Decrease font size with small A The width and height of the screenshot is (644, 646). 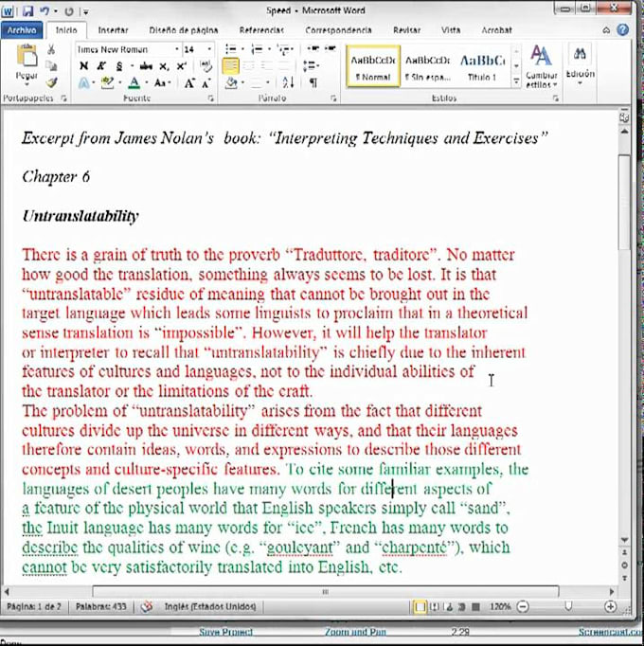[x=206, y=83]
